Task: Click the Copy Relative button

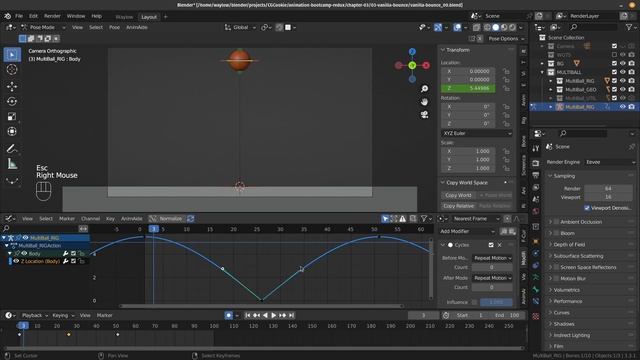Action: point(458,206)
